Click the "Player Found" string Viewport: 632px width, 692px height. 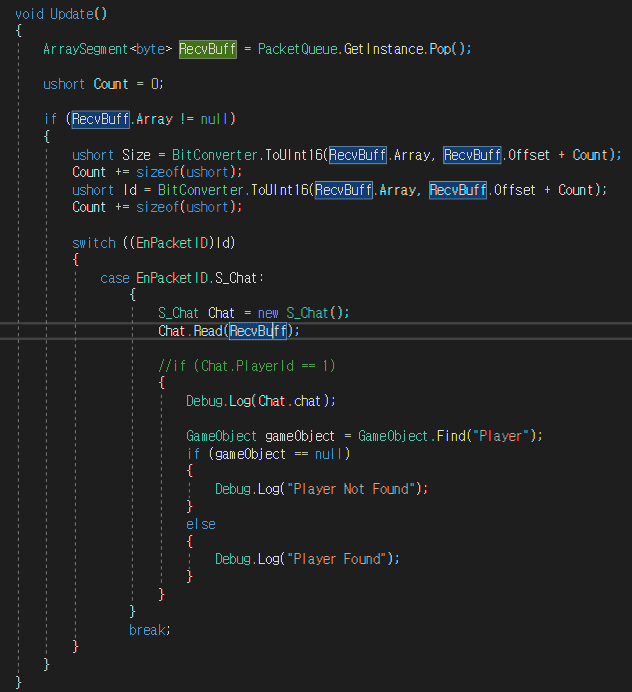tap(337, 559)
